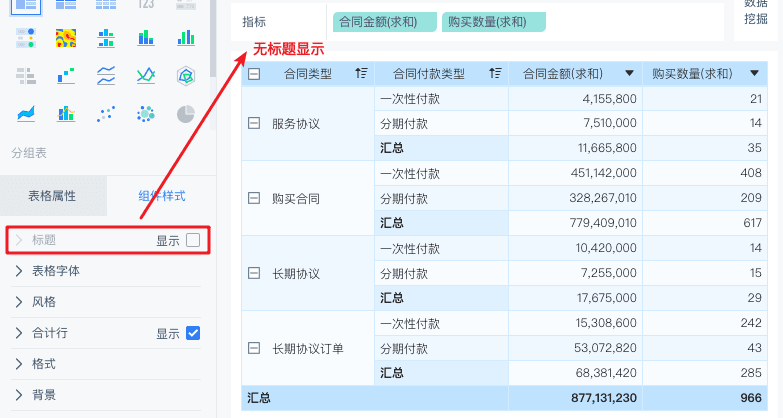
Task: Select the 11,665,800 subtotal cell
Action: 575,148
